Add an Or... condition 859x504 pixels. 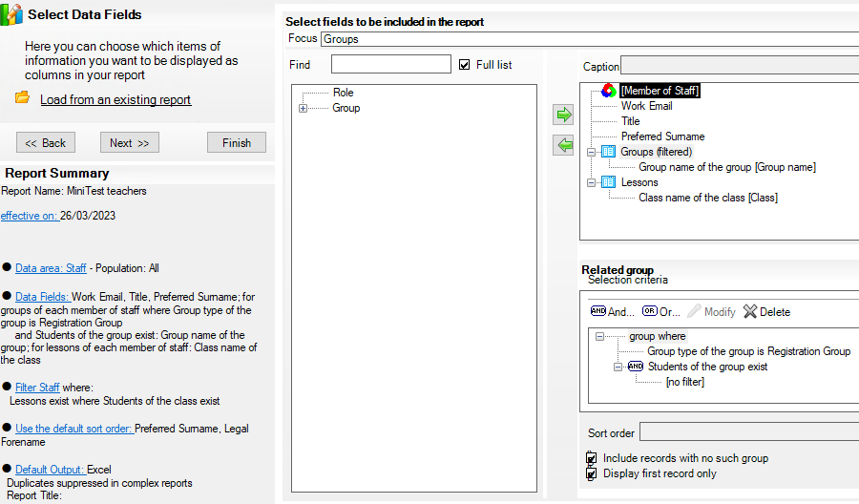coord(661,312)
